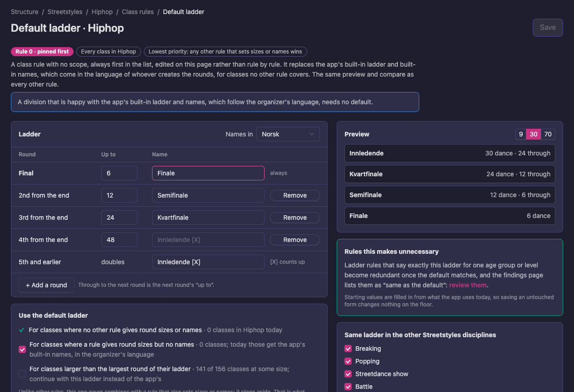Click the Rule 0 pinned first badge

42,52
